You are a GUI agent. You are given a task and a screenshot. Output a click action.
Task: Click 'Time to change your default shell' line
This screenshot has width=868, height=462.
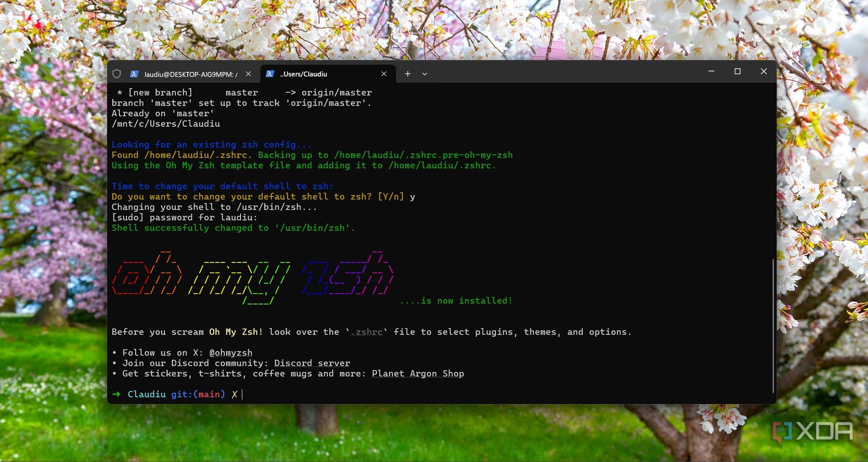222,186
